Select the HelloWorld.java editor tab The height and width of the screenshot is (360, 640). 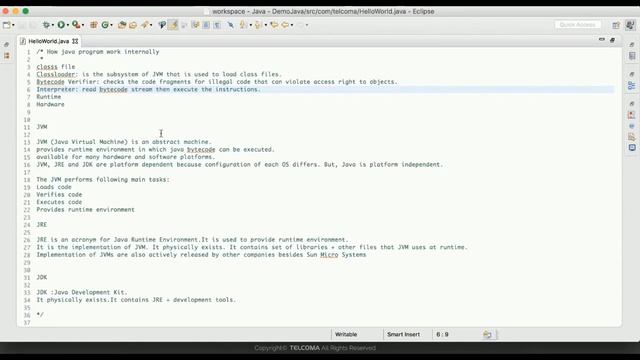[49, 41]
